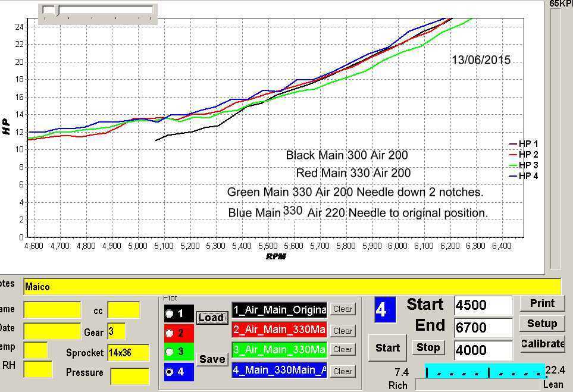Hit the Stop button
The image size is (573, 392).
[x=428, y=347]
